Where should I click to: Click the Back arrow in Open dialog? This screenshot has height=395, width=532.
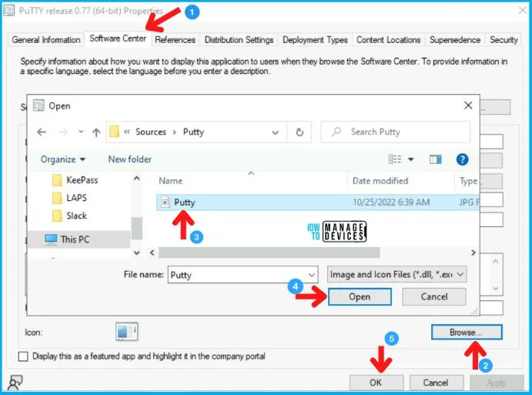tap(42, 132)
